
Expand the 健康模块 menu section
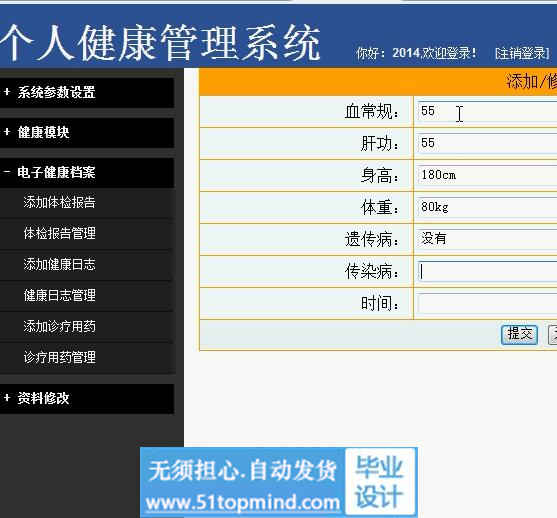[87, 133]
